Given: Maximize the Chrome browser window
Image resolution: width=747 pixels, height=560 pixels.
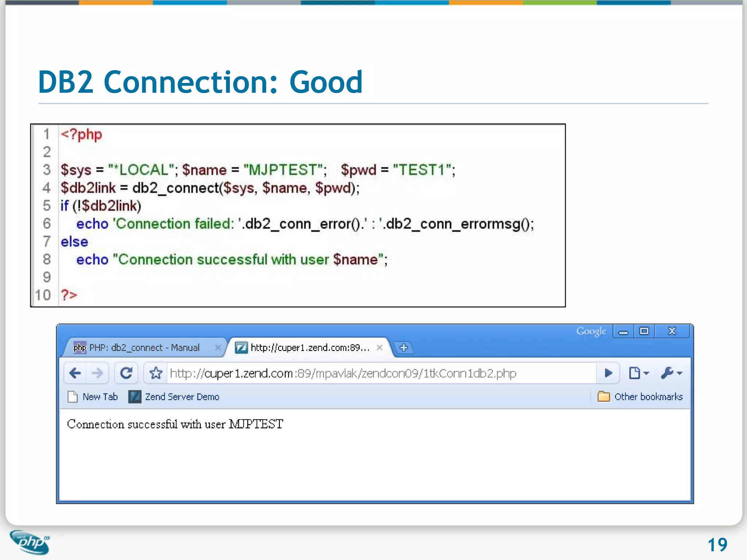Looking at the screenshot, I should [644, 331].
